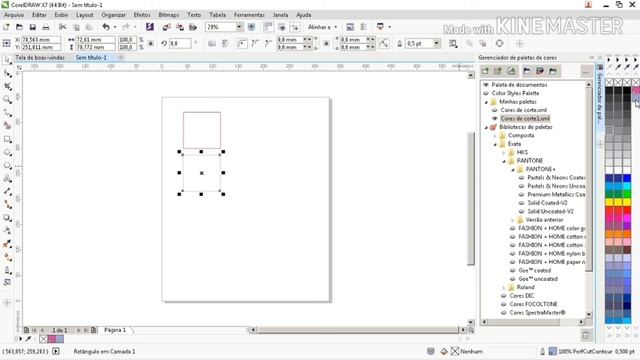
Task: Pick the pink swatch in document palette
Action: pos(52,339)
